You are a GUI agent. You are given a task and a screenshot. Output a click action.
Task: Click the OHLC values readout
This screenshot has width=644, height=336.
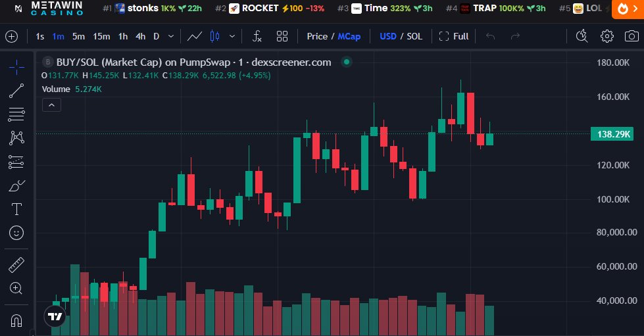point(156,76)
